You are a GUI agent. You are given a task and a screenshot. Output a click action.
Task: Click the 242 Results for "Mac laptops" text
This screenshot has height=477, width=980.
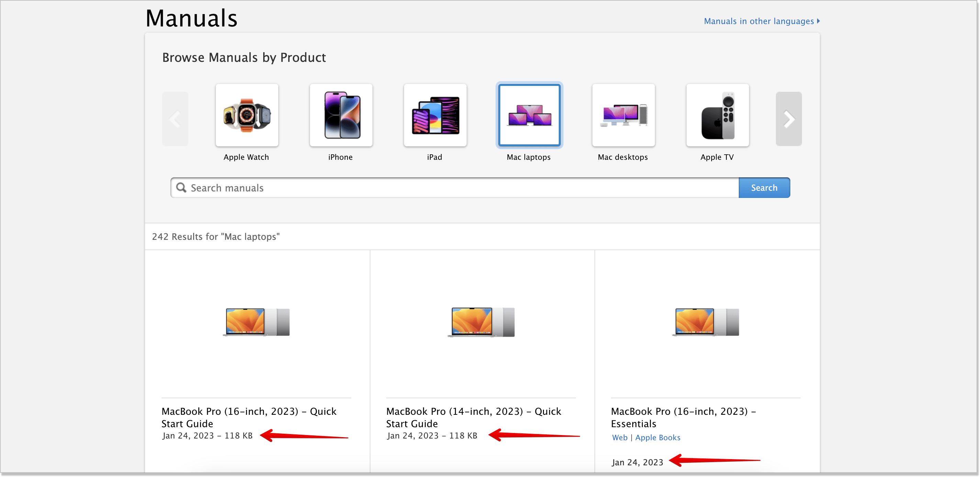point(216,236)
